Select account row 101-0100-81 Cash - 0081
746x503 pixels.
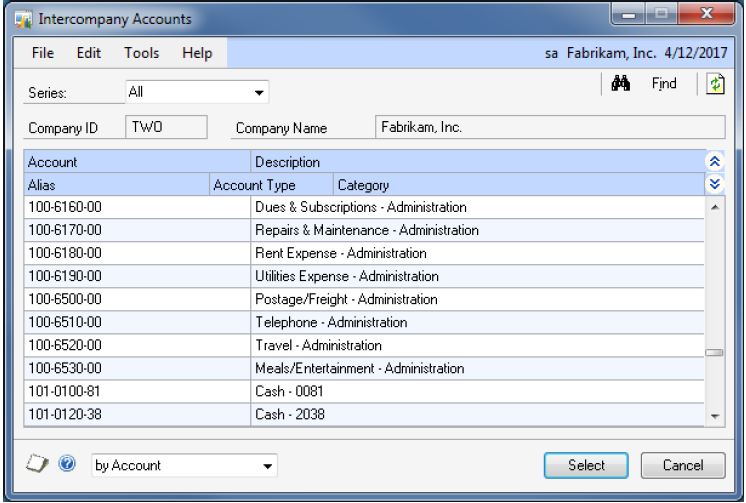(340, 392)
